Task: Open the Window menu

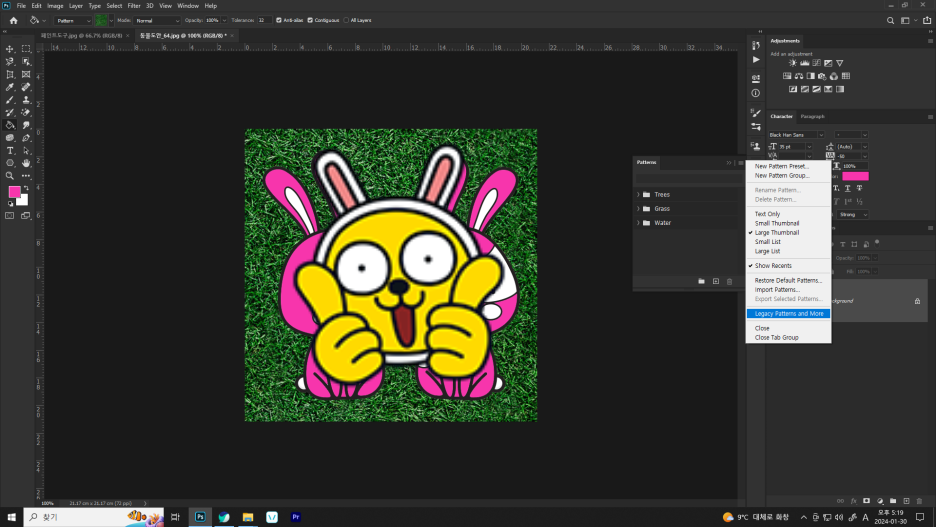Action: coord(188,6)
